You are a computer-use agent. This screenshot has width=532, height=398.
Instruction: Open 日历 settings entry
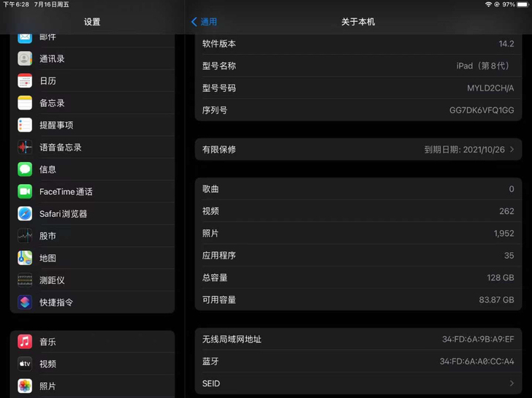click(92, 80)
